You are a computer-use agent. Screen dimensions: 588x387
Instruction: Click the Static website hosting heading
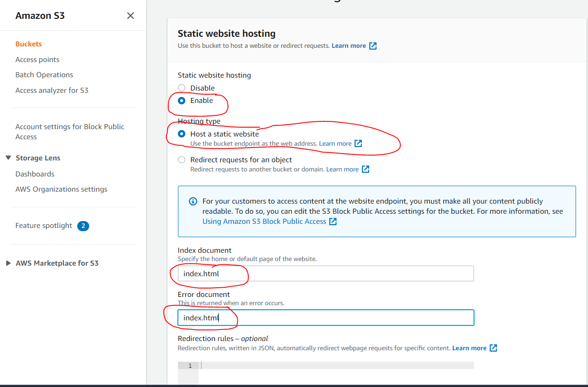[227, 34]
